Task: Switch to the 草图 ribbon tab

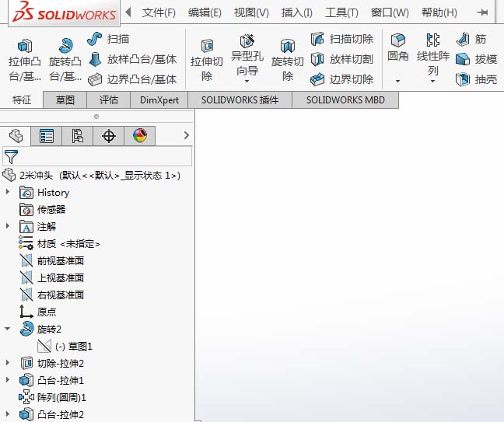Action: [x=65, y=100]
